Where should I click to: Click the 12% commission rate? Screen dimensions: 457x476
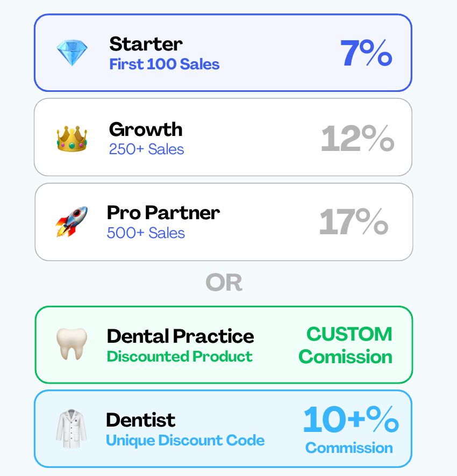coord(358,139)
